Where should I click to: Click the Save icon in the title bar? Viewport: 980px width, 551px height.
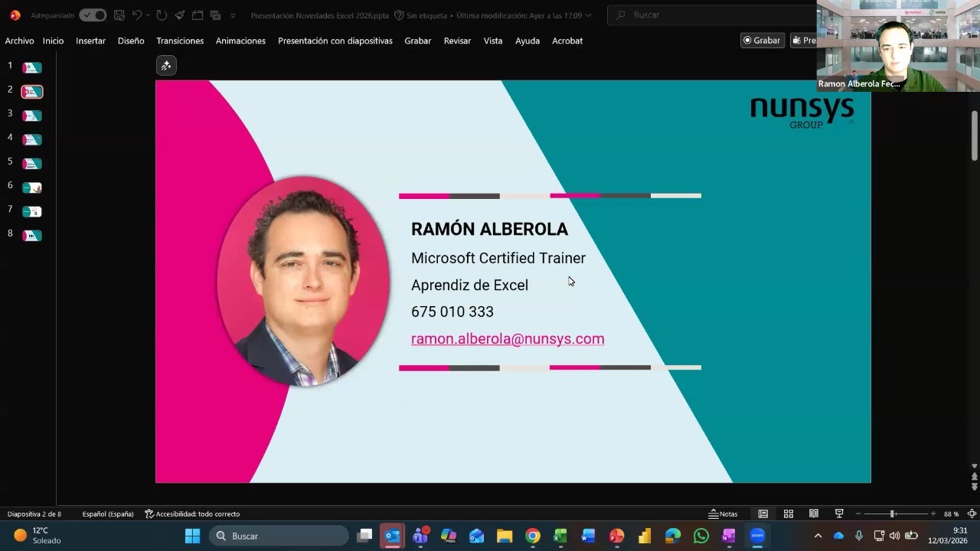click(x=119, y=15)
